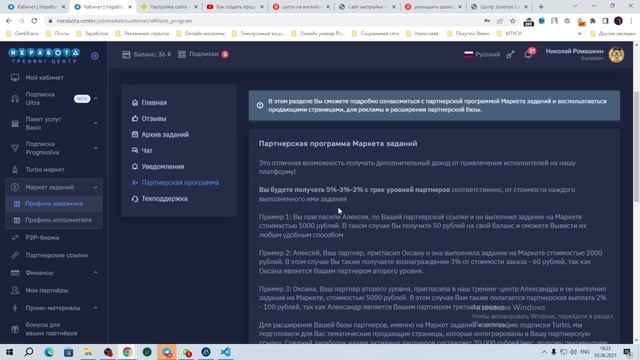Open Мои партнёры in the sidebar
This screenshot has height=360, width=640.
click(x=47, y=290)
